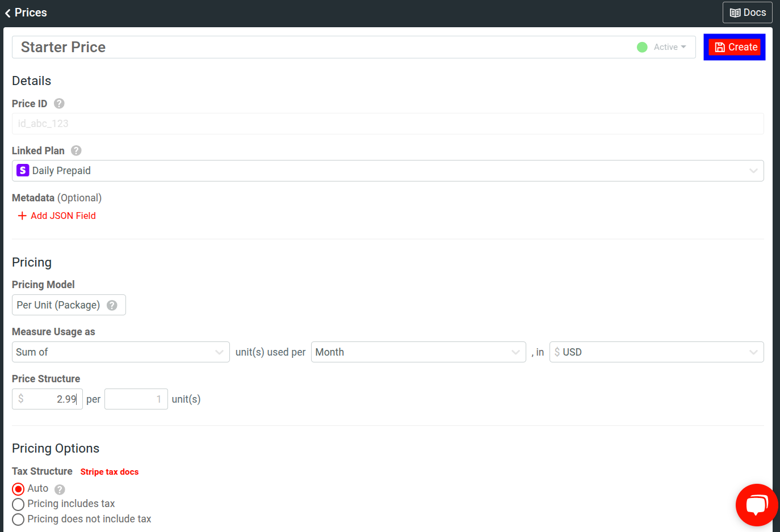Open the USD currency dropdown

tap(754, 352)
